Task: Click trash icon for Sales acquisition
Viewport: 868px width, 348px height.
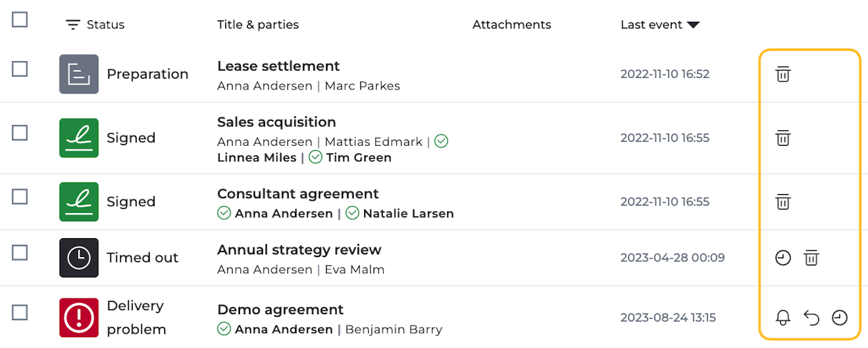Action: point(783,138)
